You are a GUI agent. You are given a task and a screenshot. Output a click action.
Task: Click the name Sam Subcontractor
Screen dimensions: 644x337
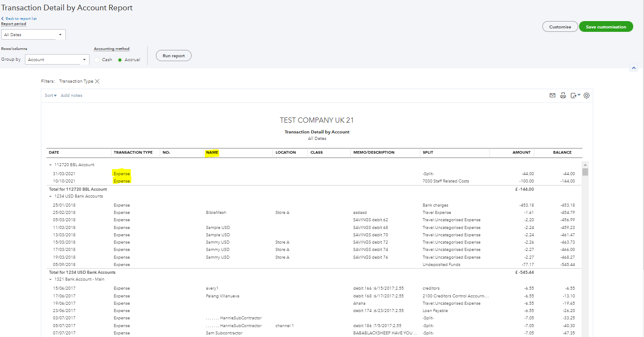224,333
